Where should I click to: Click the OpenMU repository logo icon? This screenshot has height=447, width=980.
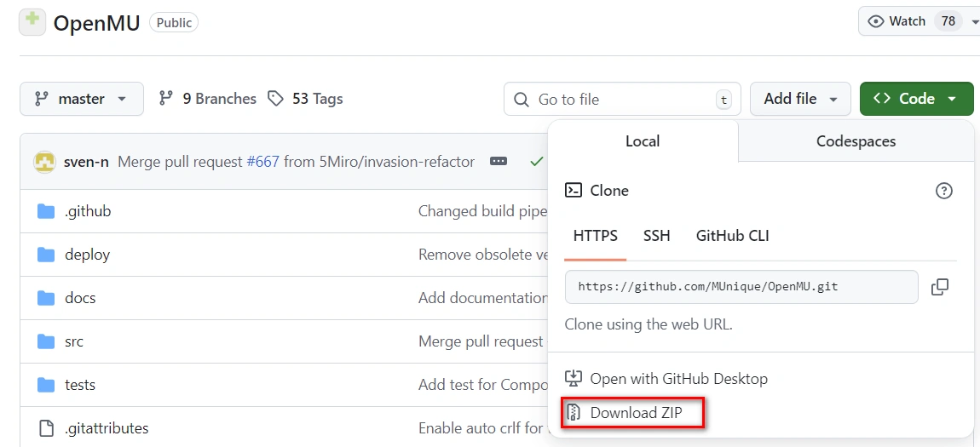[32, 22]
